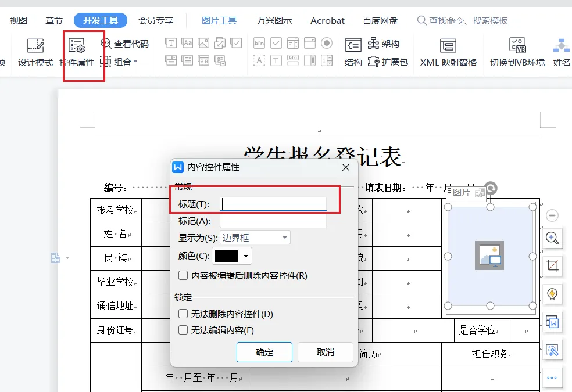The height and width of the screenshot is (392, 572).
Task: Click the more (…) icon in picture sidebar
Action: point(552,378)
